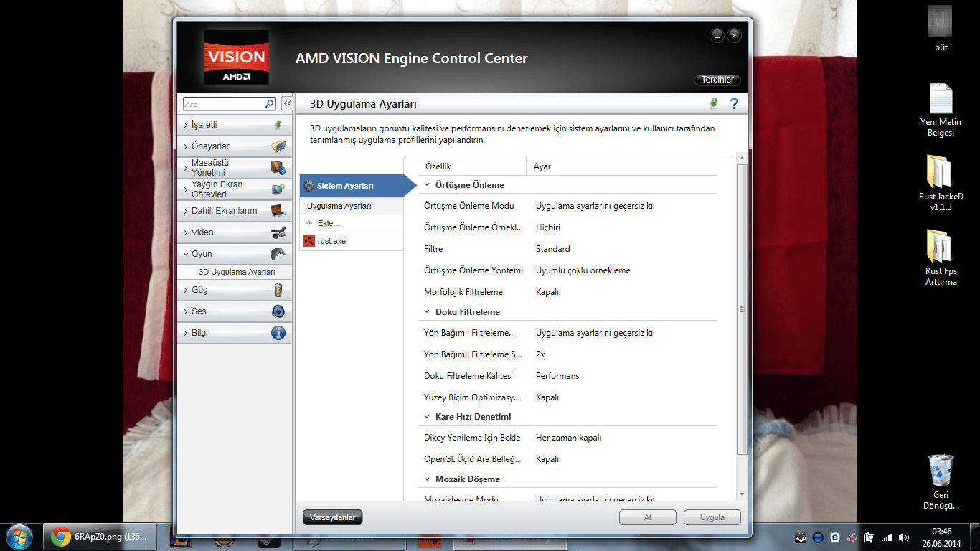
Task: Click the Ayar column header
Action: pos(542,166)
